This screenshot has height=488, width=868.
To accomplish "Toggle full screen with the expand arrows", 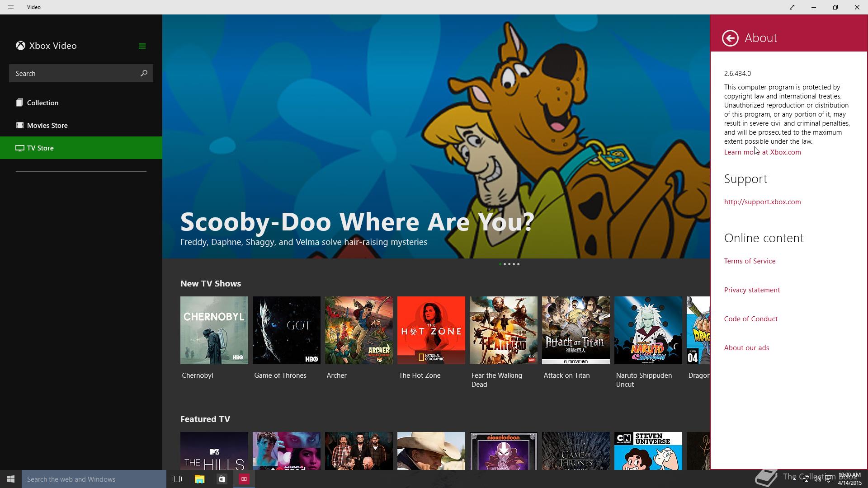I will [792, 7].
